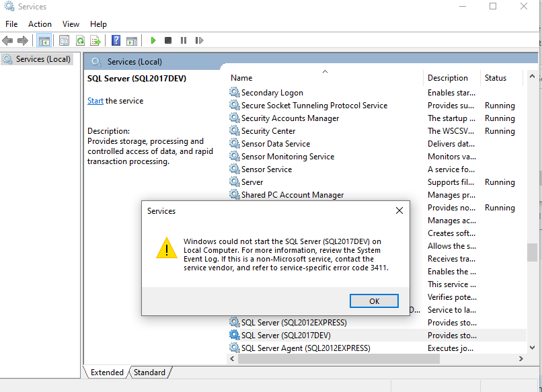
Task: Sort by the Description column header
Action: pyautogui.click(x=452, y=78)
